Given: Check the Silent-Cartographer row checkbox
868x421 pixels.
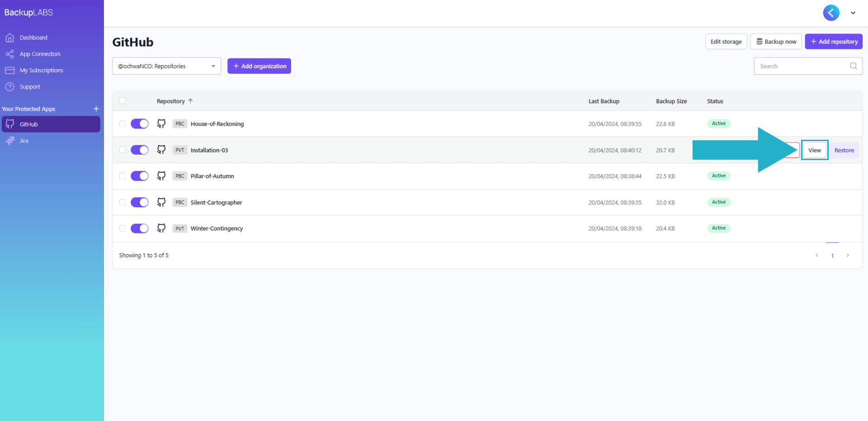Looking at the screenshot, I should (x=123, y=202).
